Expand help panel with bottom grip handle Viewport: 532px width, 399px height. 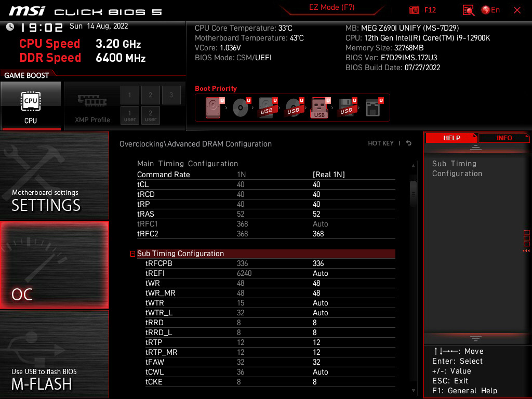(476, 339)
